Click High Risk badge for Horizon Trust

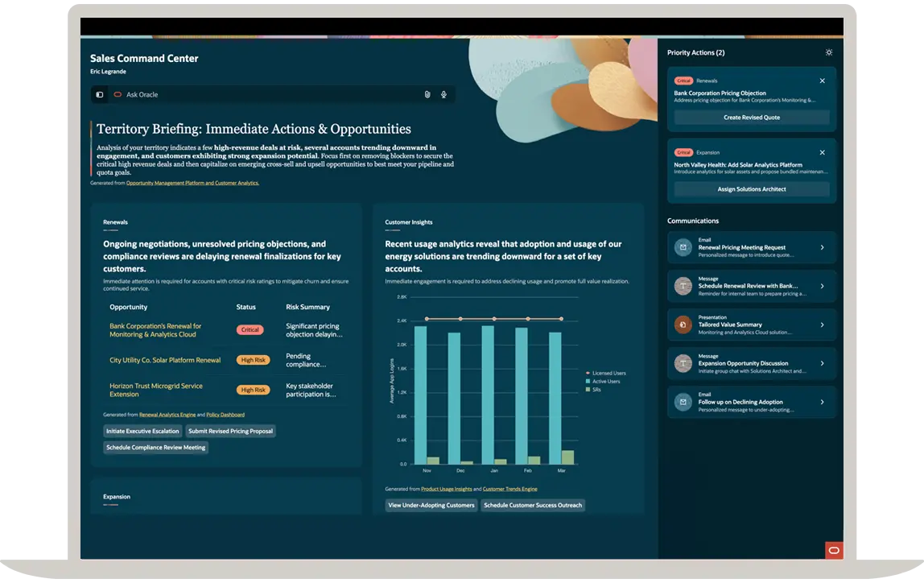point(253,390)
